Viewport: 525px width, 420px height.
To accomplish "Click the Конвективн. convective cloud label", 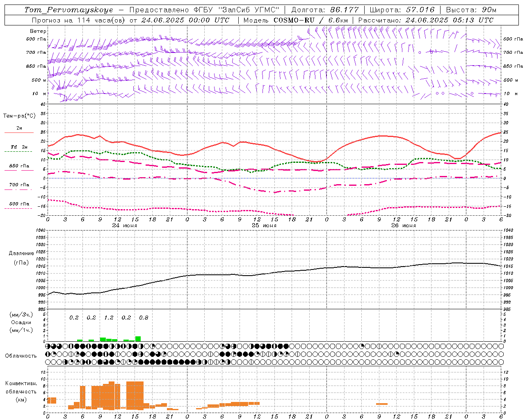I will click(21, 383).
